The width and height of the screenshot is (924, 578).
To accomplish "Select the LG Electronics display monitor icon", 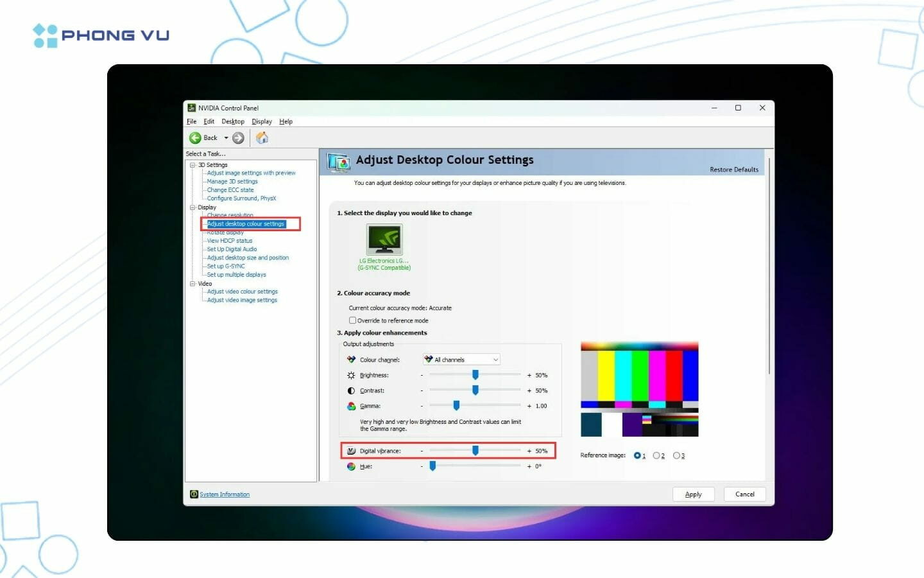I will tap(384, 240).
